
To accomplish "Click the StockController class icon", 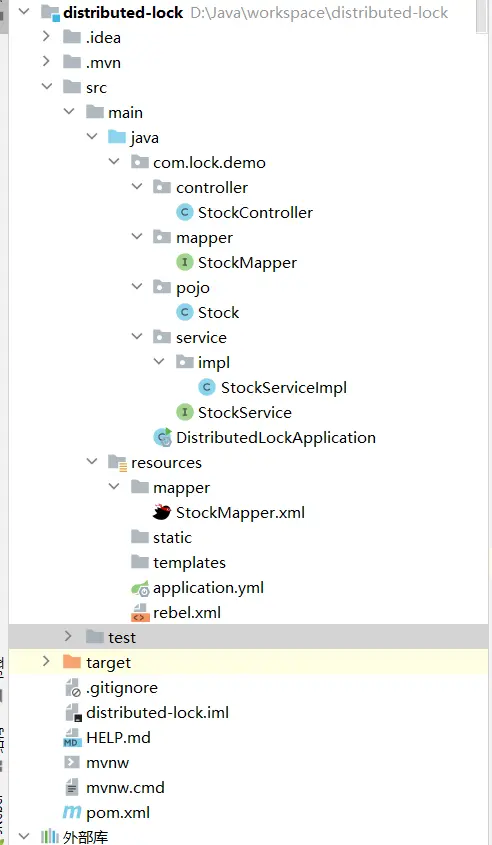I will (185, 212).
